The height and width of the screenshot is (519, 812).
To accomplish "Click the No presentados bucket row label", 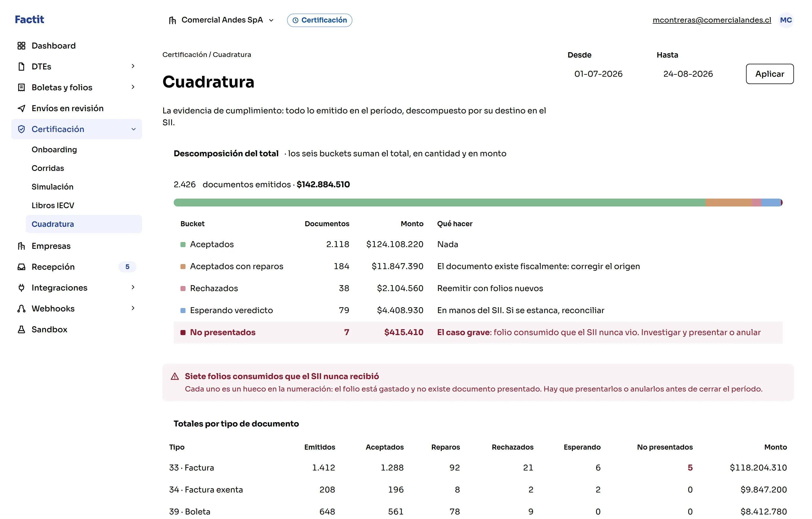I will coord(222,332).
